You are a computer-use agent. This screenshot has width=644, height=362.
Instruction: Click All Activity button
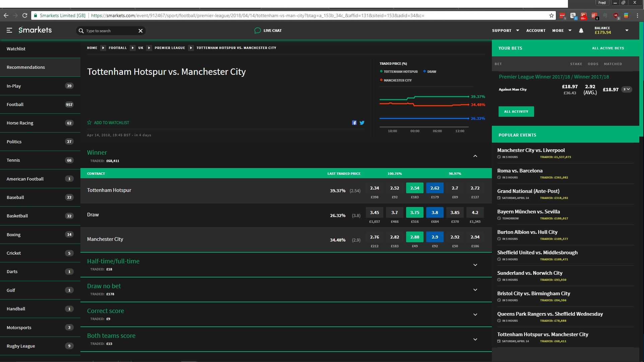[x=516, y=111]
